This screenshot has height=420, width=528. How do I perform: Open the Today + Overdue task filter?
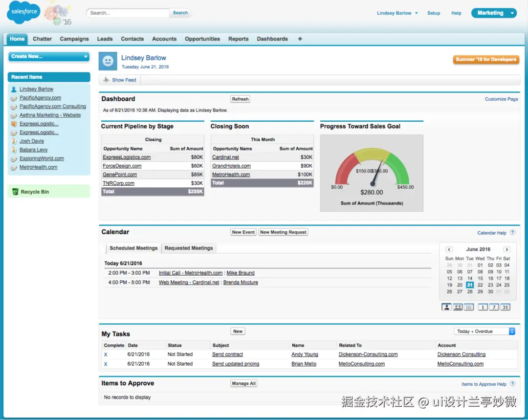pos(484,332)
